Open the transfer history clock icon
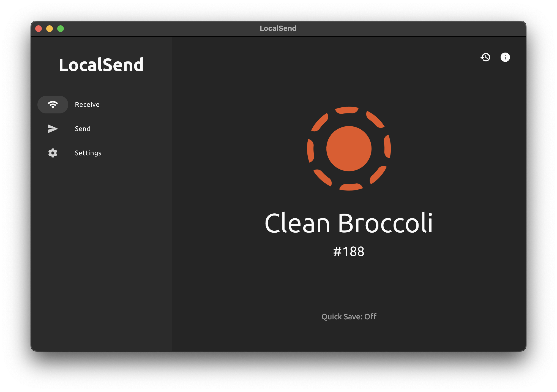This screenshot has width=557, height=392. pos(485,57)
